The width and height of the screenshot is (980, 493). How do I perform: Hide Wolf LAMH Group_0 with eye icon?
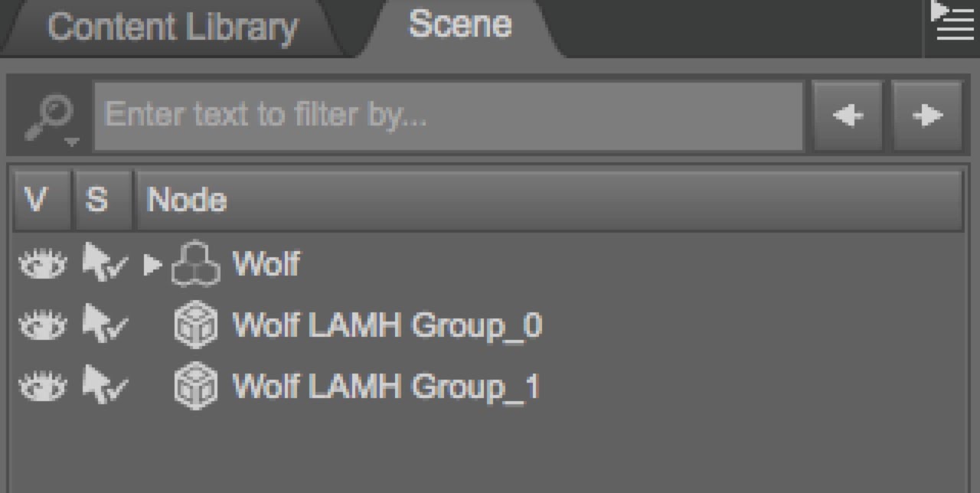(42, 326)
